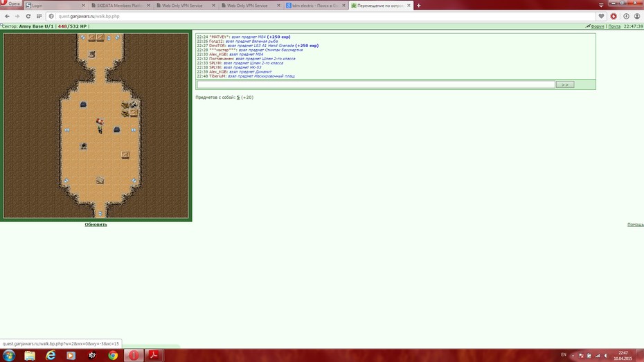Open the Почта link
Viewport: 644px width, 362px height.
coord(614,26)
